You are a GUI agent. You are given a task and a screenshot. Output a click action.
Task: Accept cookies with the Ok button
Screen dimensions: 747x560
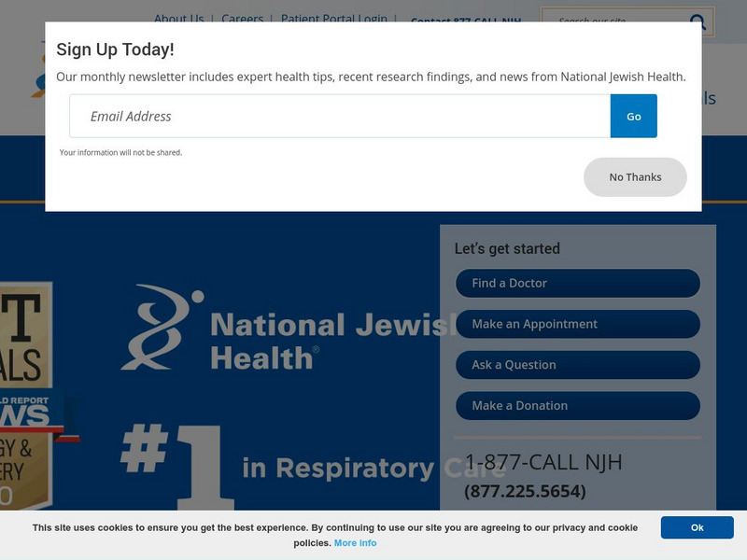pos(698,527)
